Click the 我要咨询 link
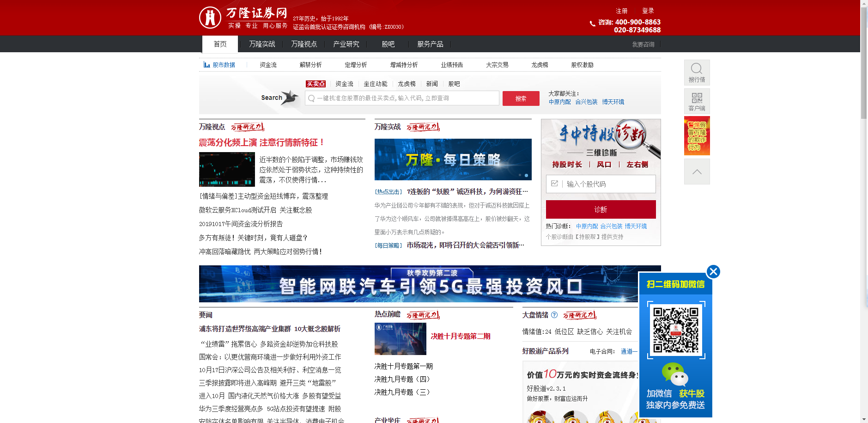The height and width of the screenshot is (423, 868). [643, 44]
